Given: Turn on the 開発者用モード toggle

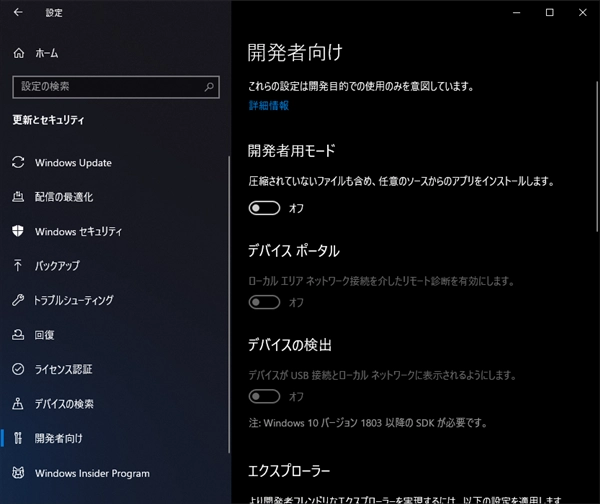Looking at the screenshot, I should point(264,208).
